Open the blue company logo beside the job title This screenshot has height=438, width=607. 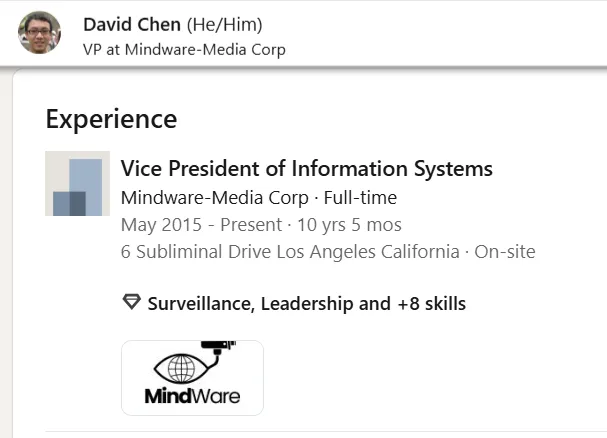[x=77, y=184]
